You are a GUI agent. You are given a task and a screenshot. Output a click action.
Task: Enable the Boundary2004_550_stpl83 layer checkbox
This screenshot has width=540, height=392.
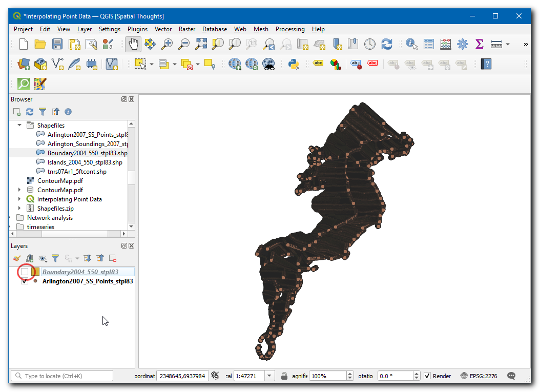(x=25, y=272)
